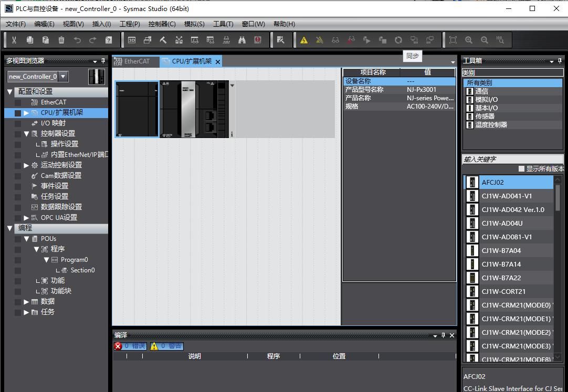Viewport: 568px width, 392px height.
Task: Click the zoom in magnifier icon
Action: pos(469,40)
